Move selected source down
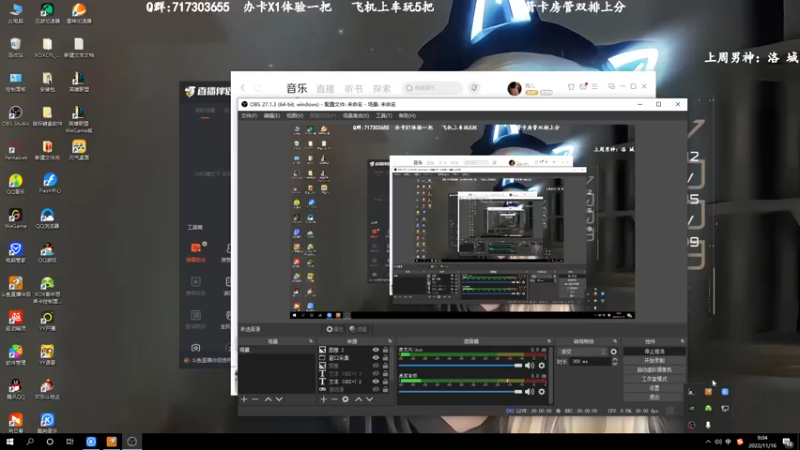The image size is (800, 450). pos(369,399)
